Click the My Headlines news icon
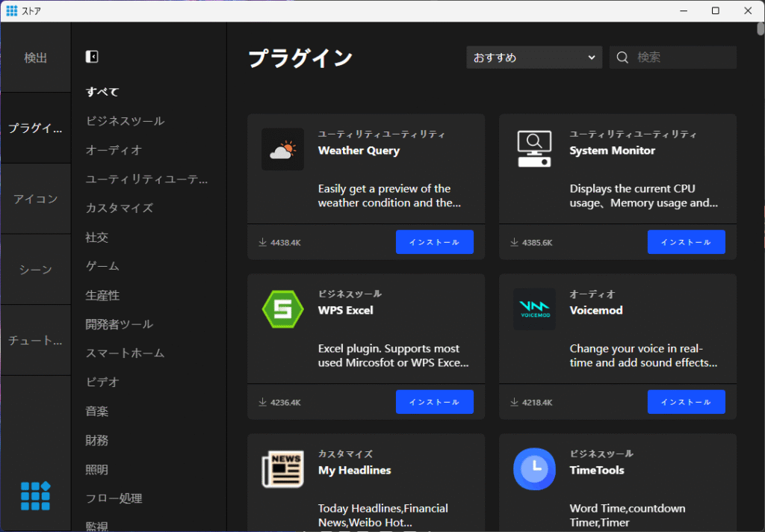 click(x=283, y=469)
